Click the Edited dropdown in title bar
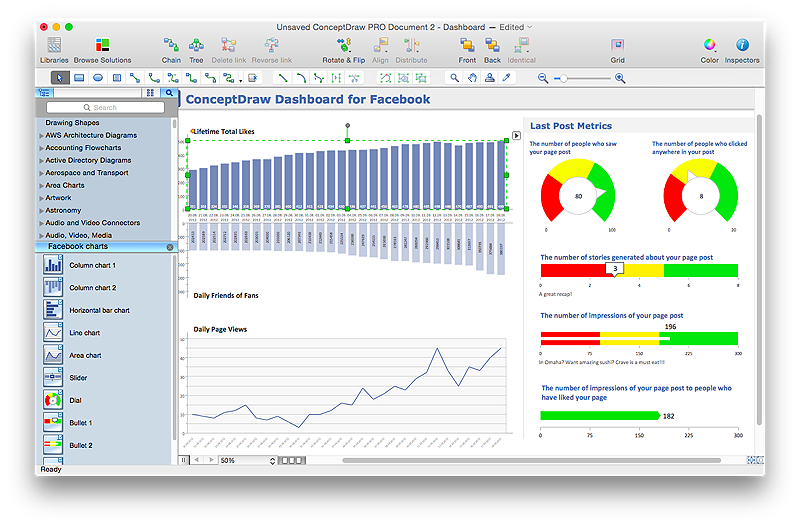The height and width of the screenshot is (526, 800). (515, 27)
